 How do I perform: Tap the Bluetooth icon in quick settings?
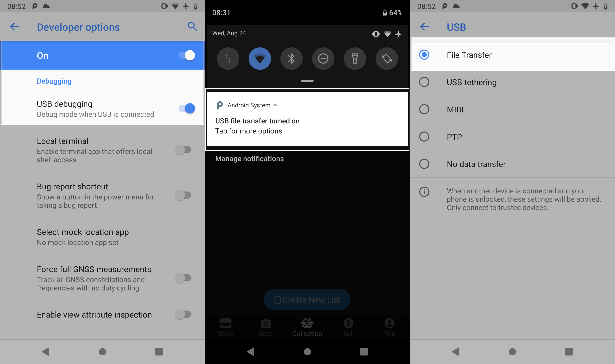pyautogui.click(x=291, y=59)
